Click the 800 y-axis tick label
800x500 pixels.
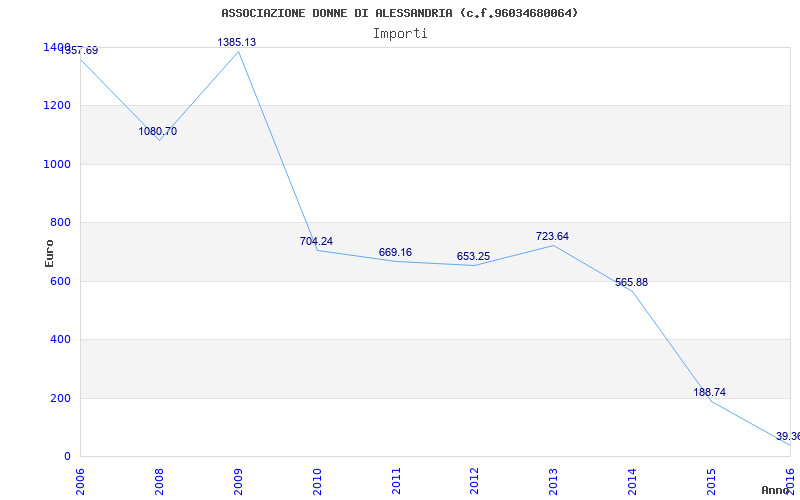click(x=60, y=222)
